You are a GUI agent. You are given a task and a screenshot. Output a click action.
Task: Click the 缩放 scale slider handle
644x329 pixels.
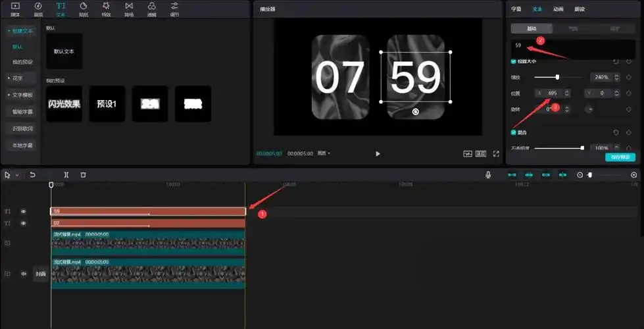557,77
